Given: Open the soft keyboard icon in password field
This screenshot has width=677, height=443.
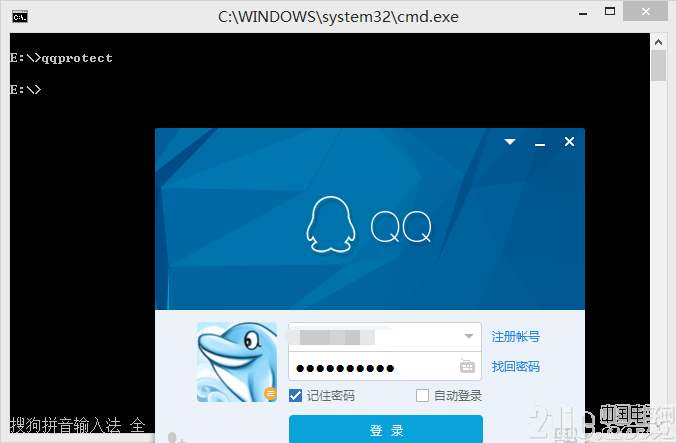Looking at the screenshot, I should (467, 367).
